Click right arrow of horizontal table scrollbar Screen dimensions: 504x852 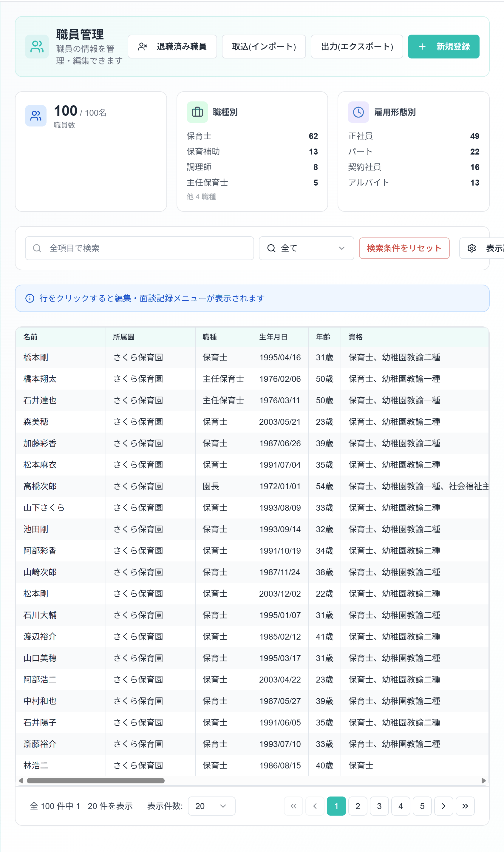click(x=484, y=781)
